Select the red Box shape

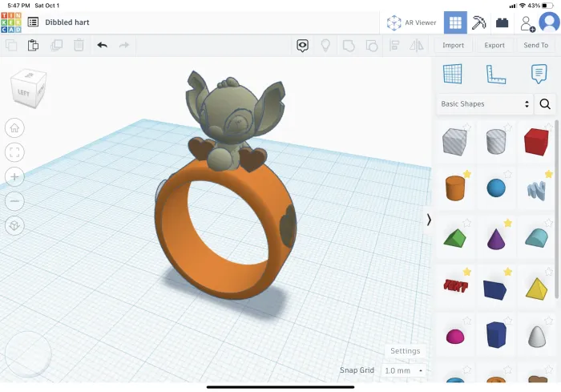(x=536, y=142)
